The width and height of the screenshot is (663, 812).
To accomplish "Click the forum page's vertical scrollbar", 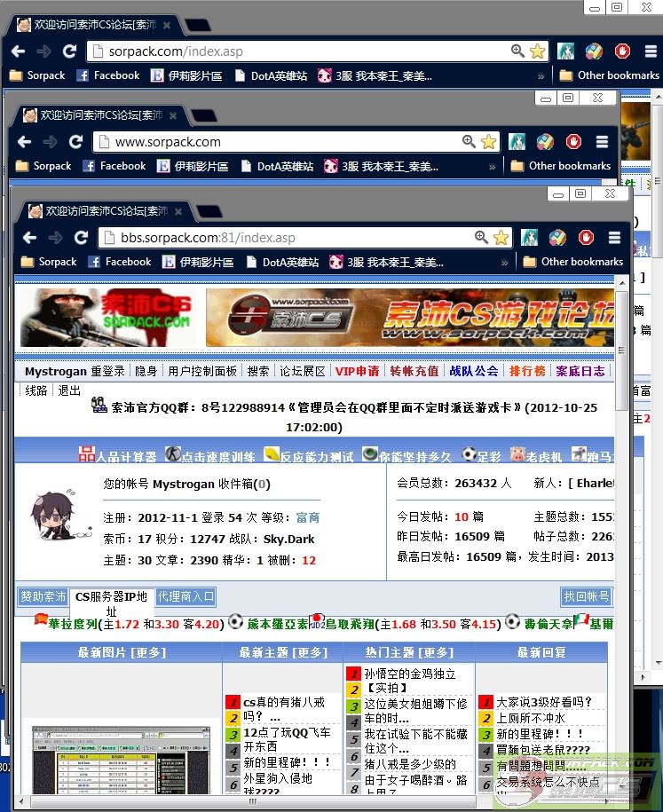I will pyautogui.click(x=622, y=532).
